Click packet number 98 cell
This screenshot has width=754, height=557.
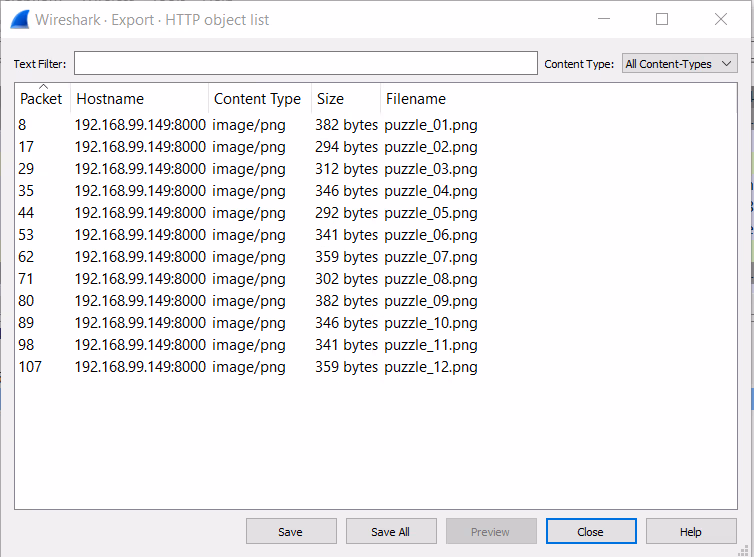click(26, 345)
